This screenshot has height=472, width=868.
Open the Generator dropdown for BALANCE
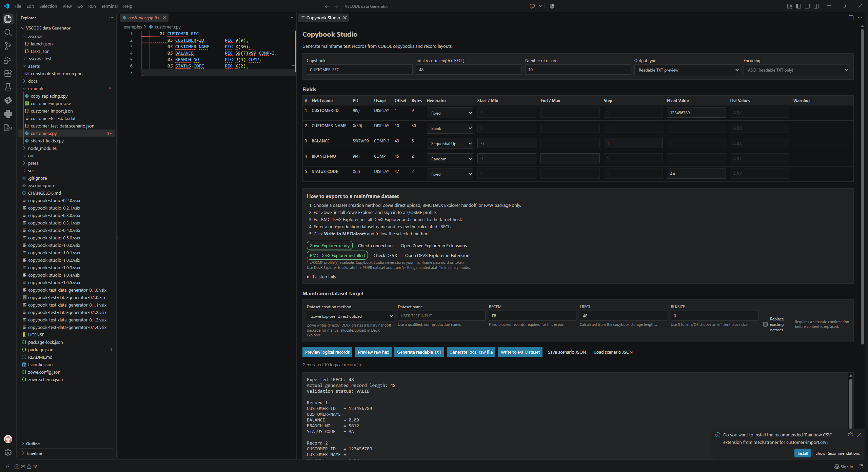pyautogui.click(x=450, y=144)
